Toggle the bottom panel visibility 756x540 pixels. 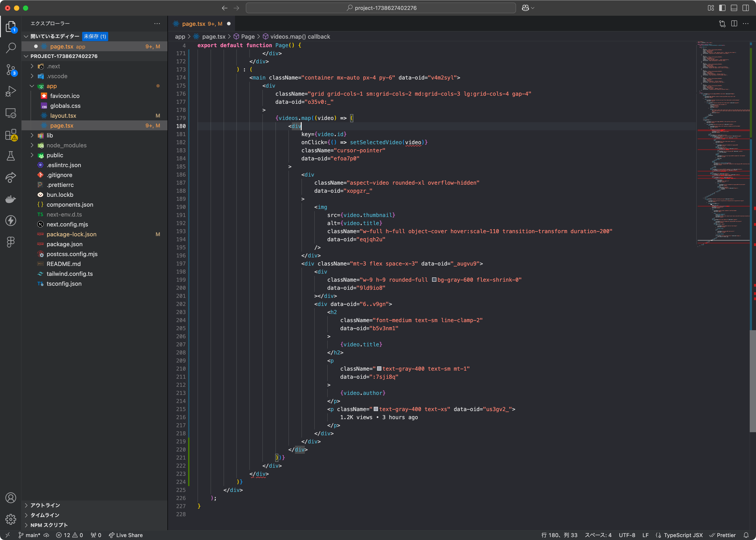coord(734,8)
